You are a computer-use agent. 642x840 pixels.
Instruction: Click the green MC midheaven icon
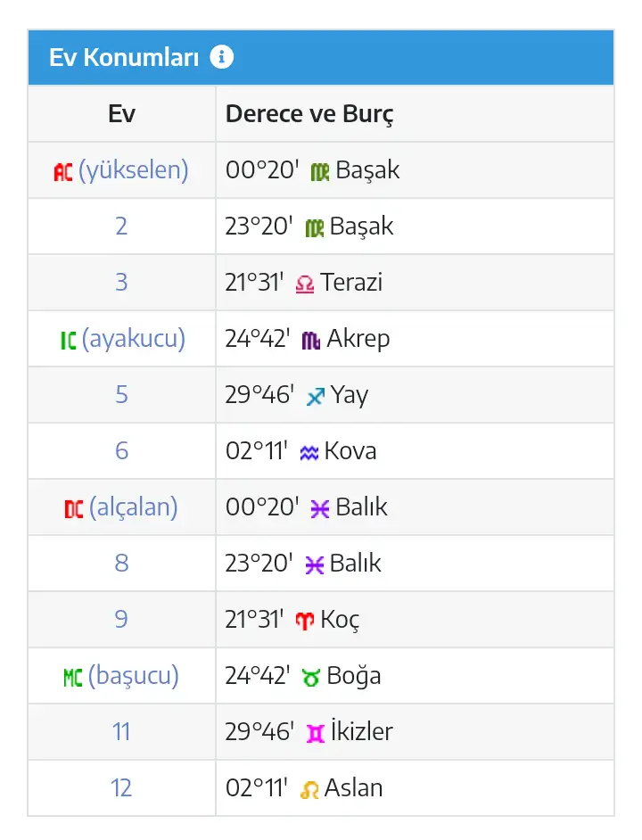72,677
